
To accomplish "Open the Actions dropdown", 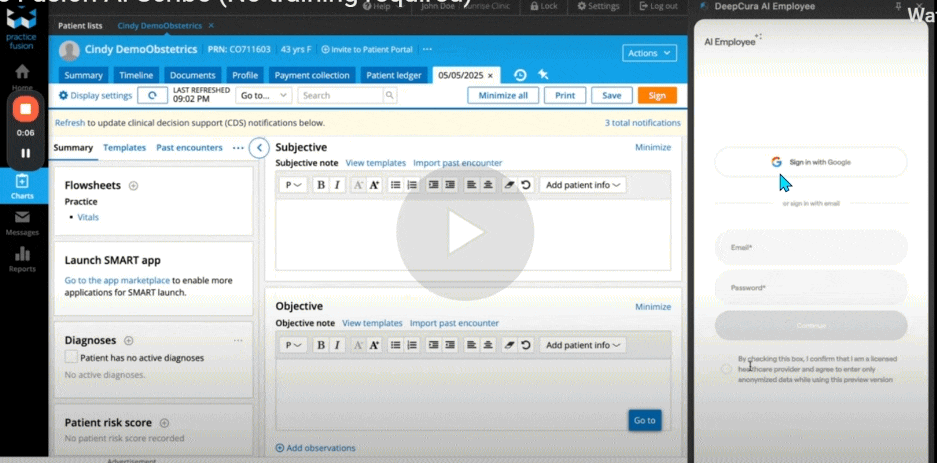I will [649, 53].
